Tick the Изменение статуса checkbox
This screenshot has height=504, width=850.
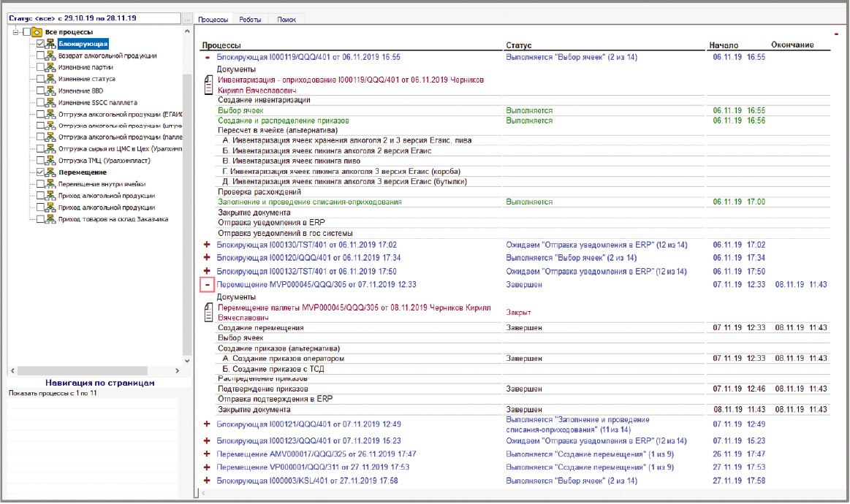click(41, 79)
